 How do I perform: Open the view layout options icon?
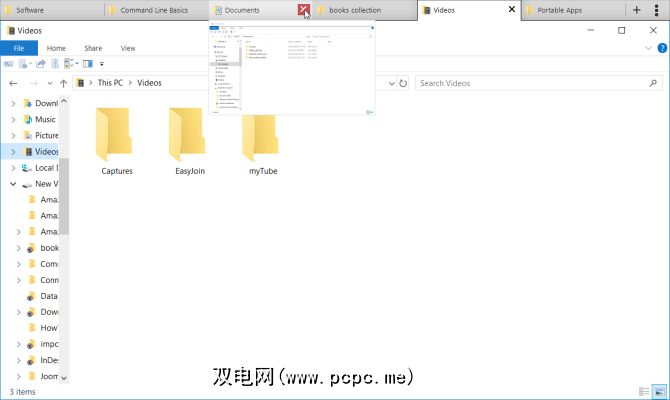(x=70, y=64)
